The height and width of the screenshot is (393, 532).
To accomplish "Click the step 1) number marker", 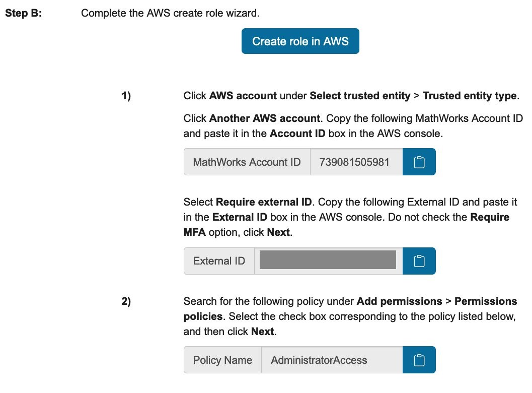I will (x=126, y=96).
